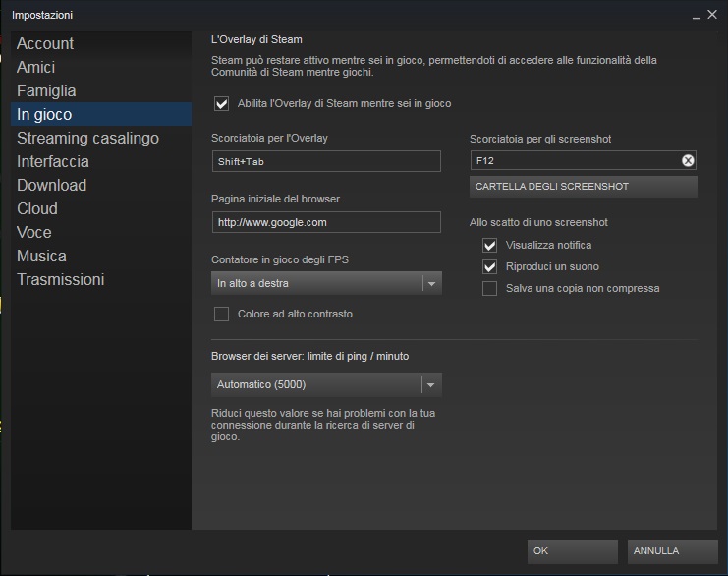Screen dimensions: 728x576
Task: Disable Visualizza notifica checkbox
Action: click(489, 245)
